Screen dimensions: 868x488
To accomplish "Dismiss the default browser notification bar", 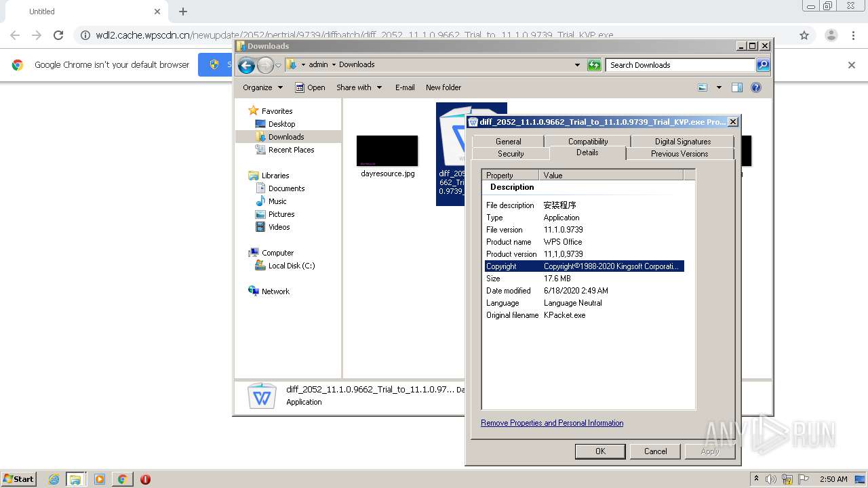I will click(852, 65).
